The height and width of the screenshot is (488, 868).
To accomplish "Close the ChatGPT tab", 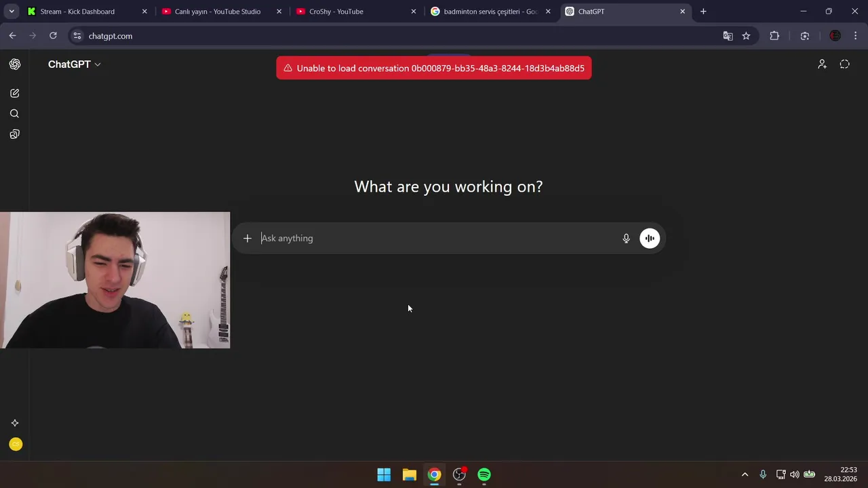I will (x=683, y=12).
